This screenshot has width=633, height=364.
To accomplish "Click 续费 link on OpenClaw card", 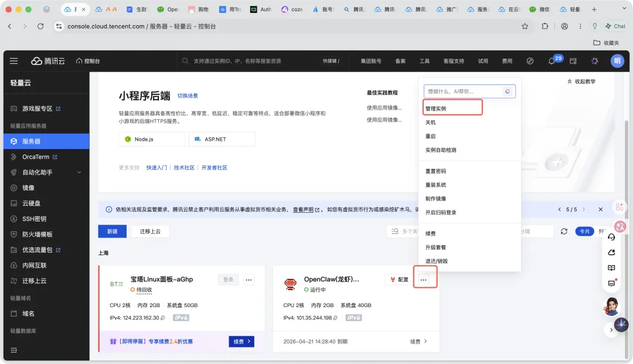I will (x=418, y=341).
